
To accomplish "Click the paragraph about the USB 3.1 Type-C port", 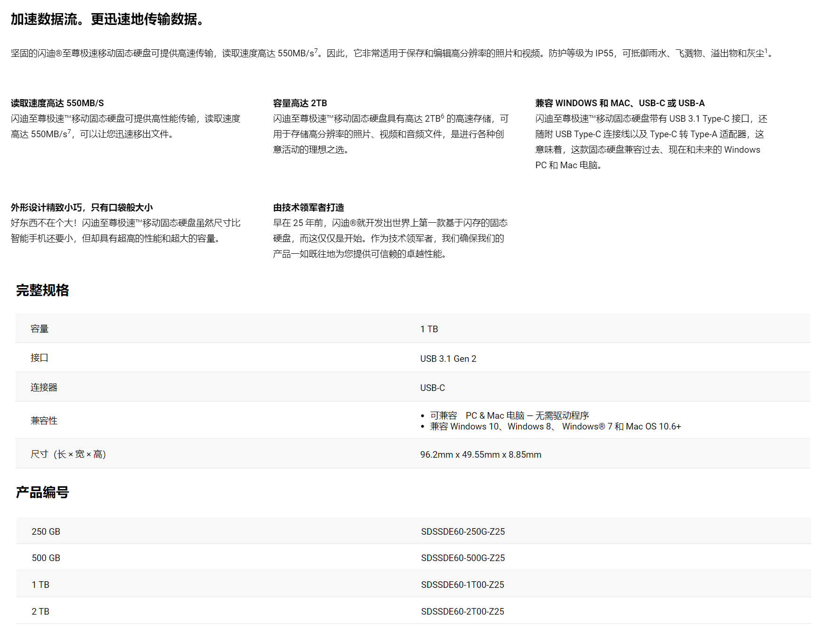I will pos(651,142).
